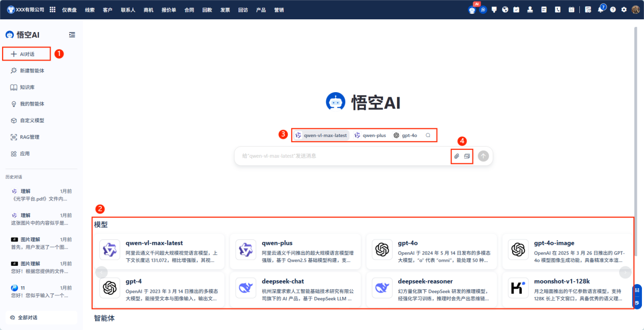
Task: Open the deepseek-chat model card
Action: pyautogui.click(x=295, y=290)
